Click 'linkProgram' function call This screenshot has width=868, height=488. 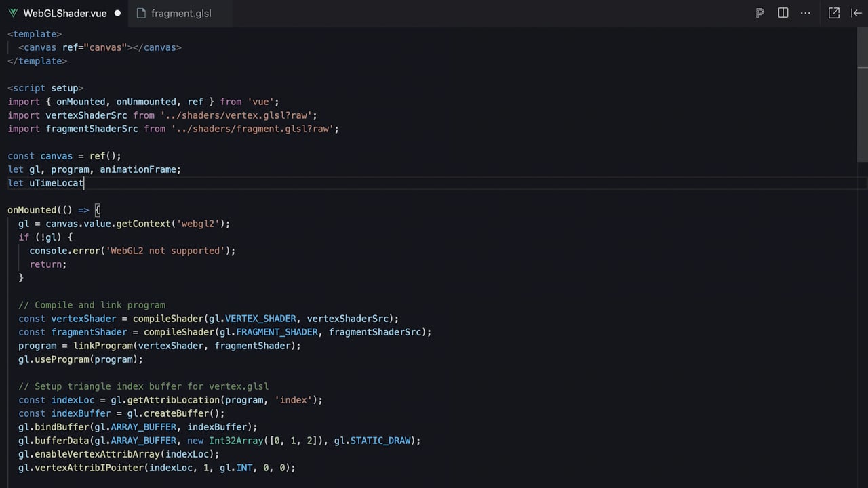pos(102,346)
